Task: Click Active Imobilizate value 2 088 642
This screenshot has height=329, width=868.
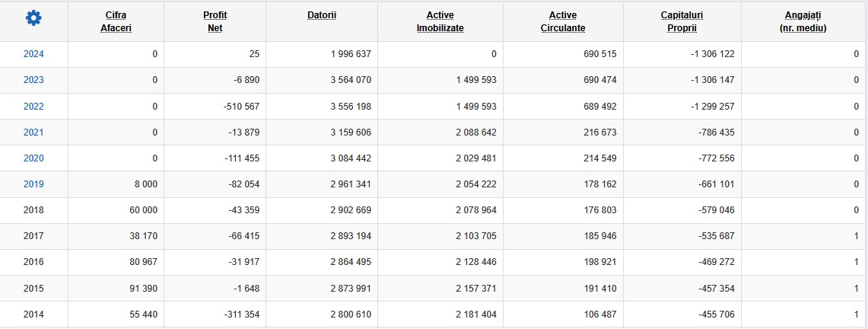Action: click(476, 133)
